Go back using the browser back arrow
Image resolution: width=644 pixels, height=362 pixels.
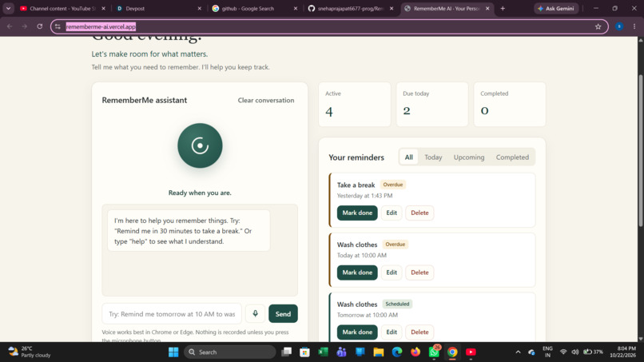[10, 26]
